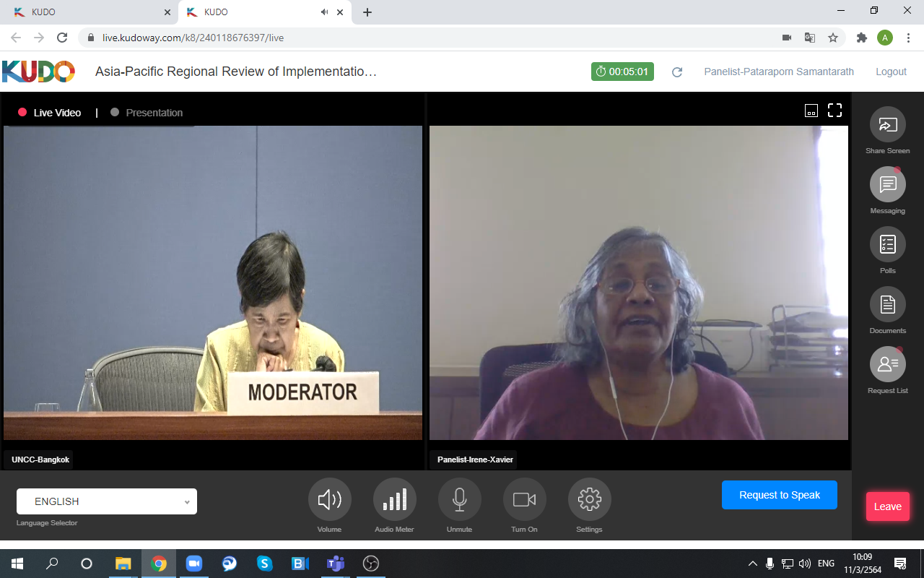Click the Audio Meter icon
The width and height of the screenshot is (924, 578).
point(394,499)
